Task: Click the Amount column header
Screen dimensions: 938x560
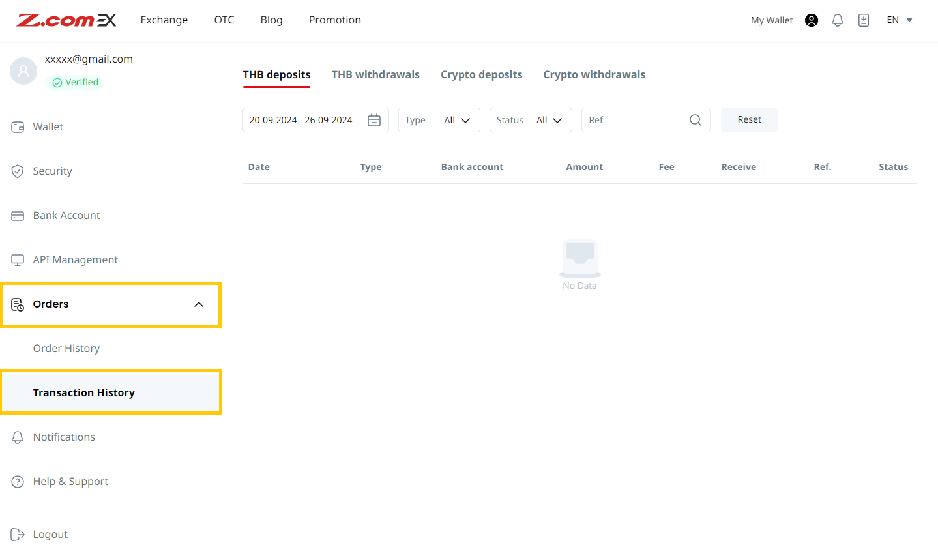Action: click(x=584, y=167)
